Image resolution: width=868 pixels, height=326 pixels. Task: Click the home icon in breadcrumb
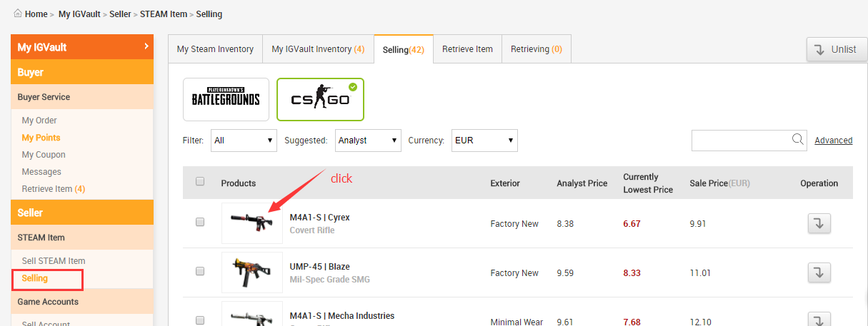(17, 14)
